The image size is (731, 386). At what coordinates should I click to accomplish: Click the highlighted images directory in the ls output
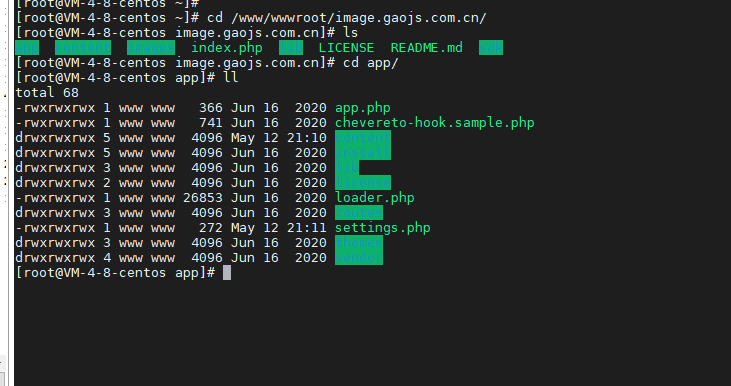coord(151,48)
